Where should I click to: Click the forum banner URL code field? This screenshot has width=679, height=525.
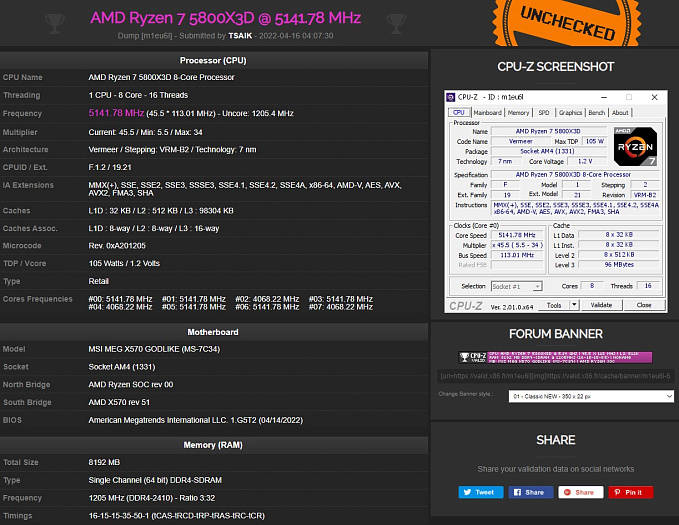point(556,376)
